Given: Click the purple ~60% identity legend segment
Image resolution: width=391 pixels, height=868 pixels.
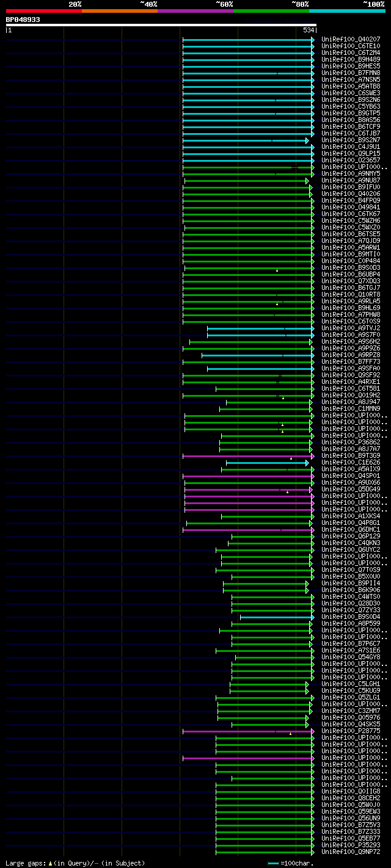Looking at the screenshot, I should (x=195, y=10).
